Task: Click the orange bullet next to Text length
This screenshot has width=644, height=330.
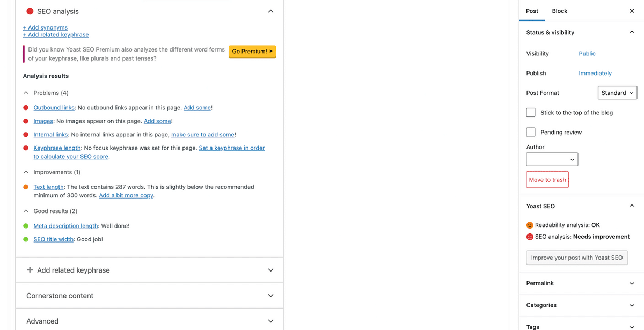Action: (x=26, y=187)
